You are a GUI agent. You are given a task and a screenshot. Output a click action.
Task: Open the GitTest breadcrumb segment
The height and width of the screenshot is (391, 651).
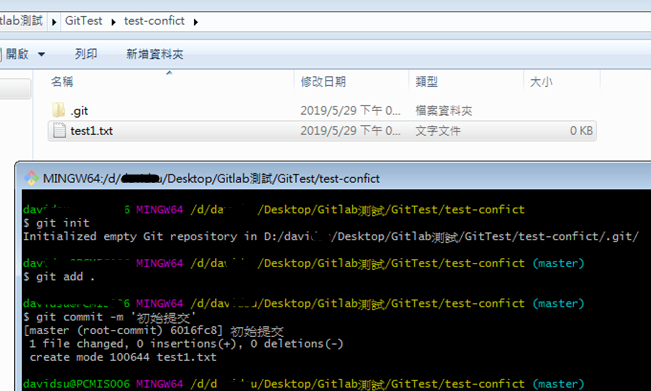83,21
